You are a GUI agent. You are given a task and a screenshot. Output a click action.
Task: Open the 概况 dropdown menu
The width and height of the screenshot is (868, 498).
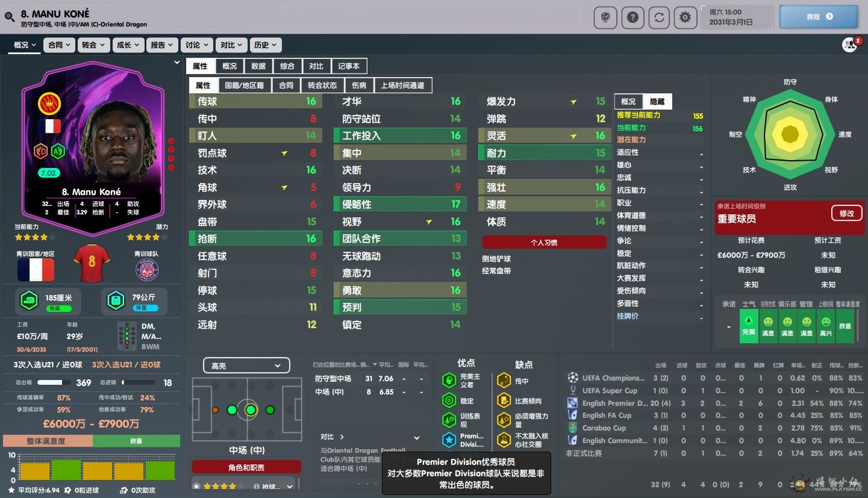[25, 45]
